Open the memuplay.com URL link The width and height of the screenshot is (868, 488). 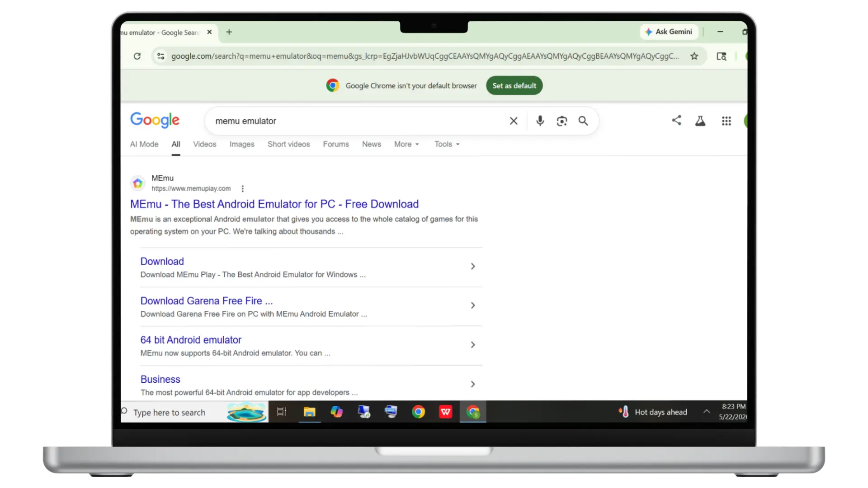pos(191,188)
